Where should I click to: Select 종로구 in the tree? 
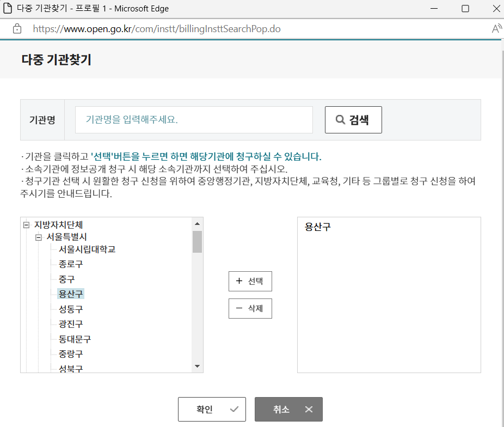click(71, 264)
